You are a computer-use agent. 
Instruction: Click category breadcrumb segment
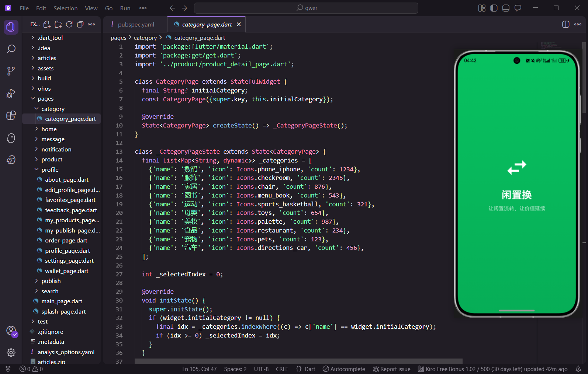point(145,38)
